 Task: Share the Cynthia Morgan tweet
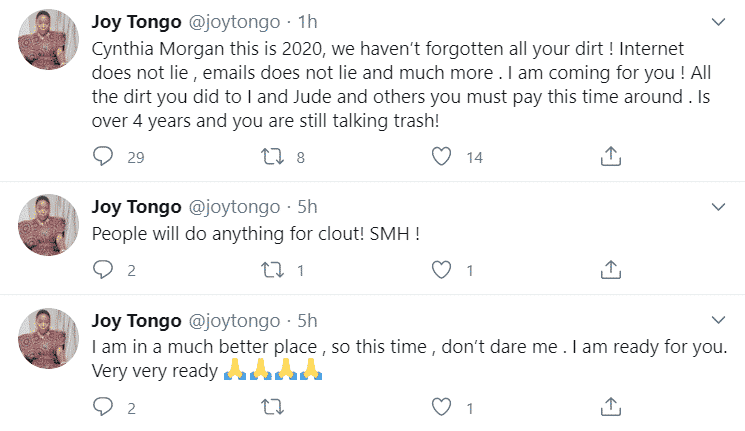pos(613,156)
